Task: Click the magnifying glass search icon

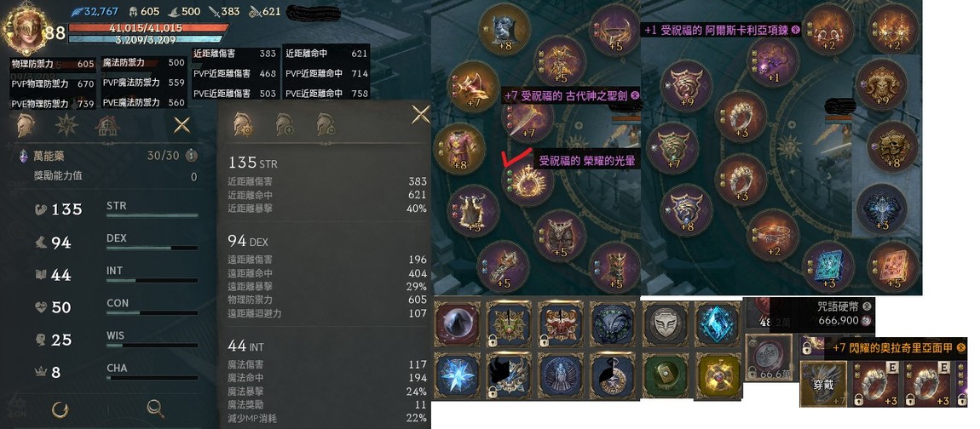Action: point(156,409)
